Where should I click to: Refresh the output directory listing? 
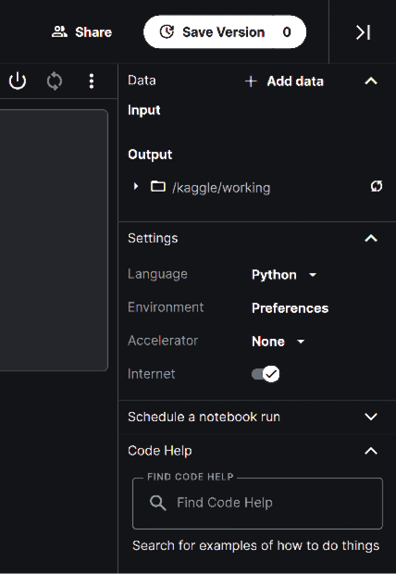coord(376,186)
